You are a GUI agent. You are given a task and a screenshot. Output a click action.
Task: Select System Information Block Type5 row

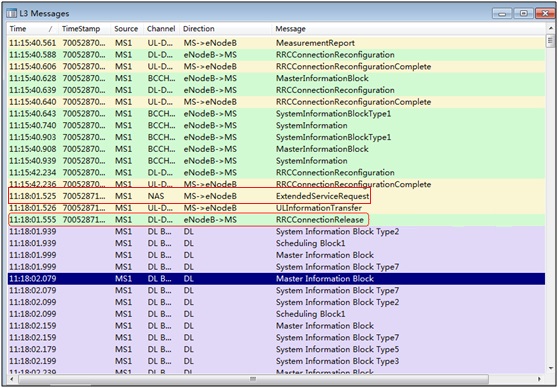click(x=276, y=349)
